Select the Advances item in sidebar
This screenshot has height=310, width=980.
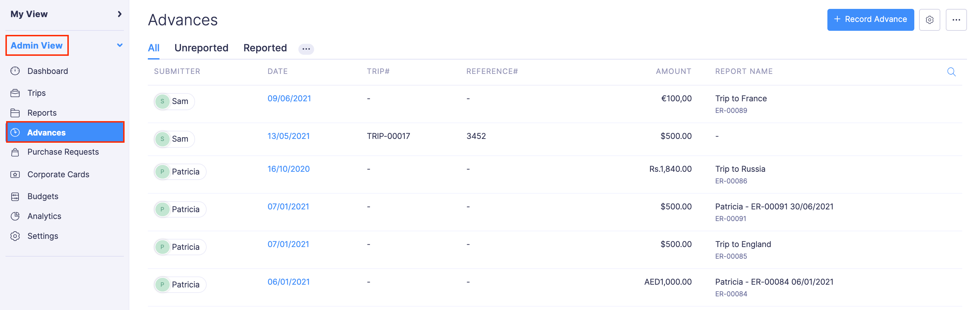click(x=65, y=132)
